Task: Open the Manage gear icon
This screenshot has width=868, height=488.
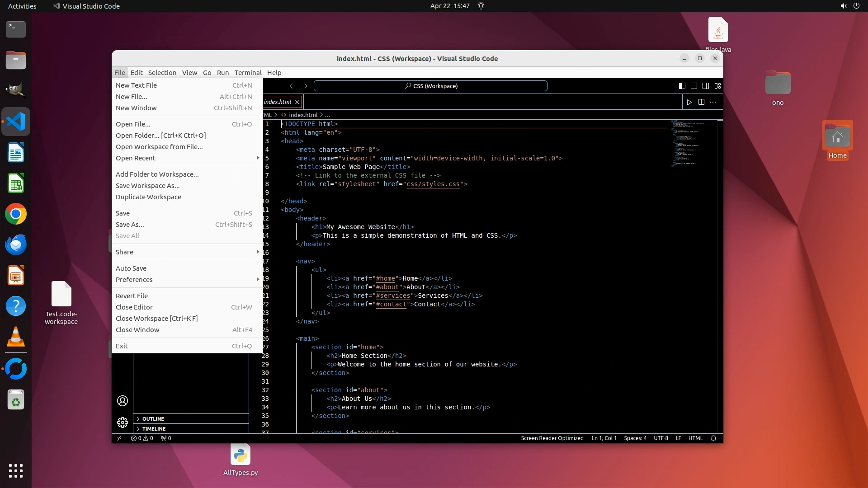Action: [123, 422]
